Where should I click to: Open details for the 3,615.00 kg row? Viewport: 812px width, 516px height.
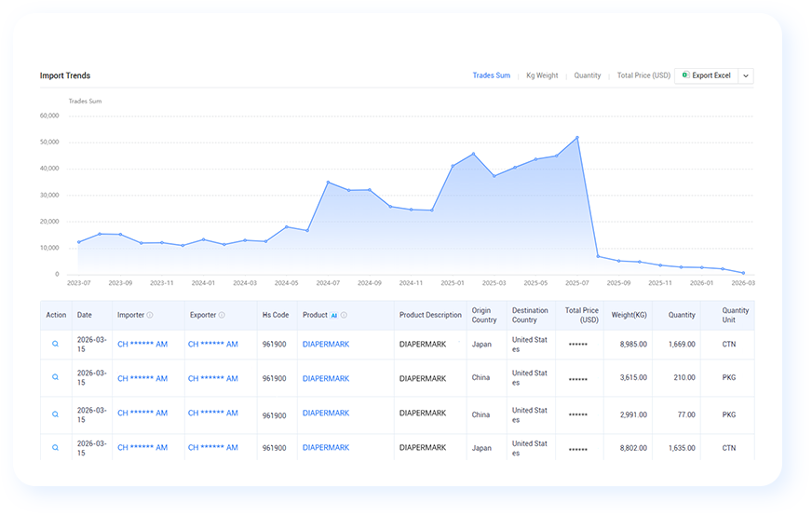(x=56, y=377)
